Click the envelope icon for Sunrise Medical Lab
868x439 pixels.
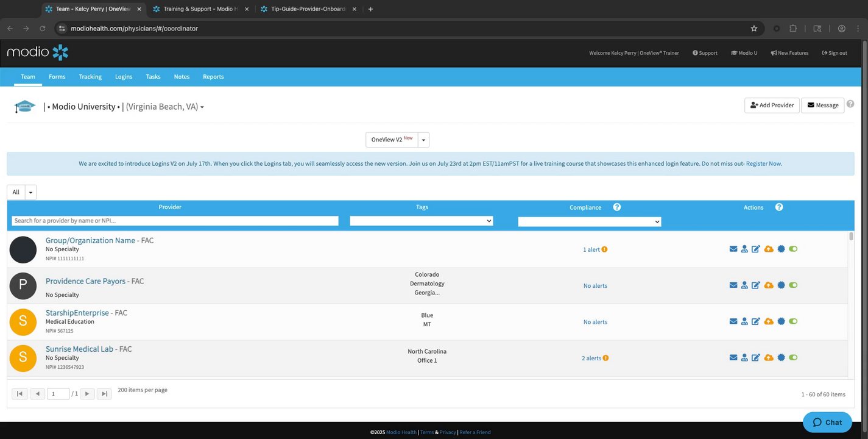click(733, 358)
